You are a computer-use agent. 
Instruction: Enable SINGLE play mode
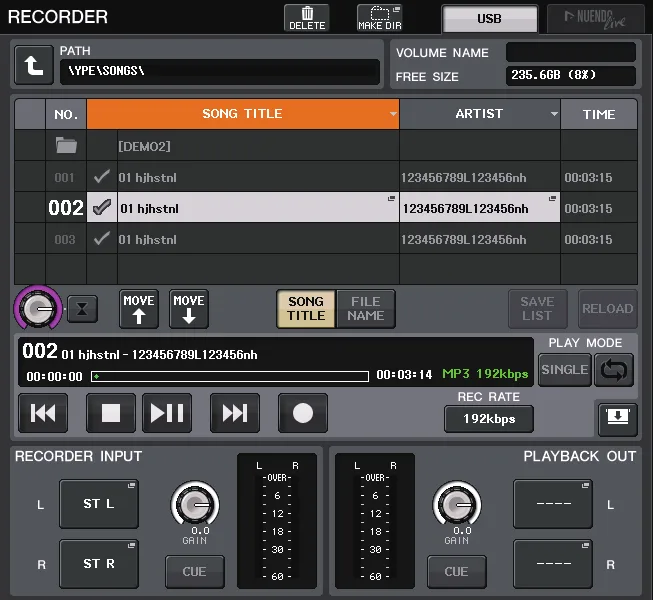click(565, 370)
